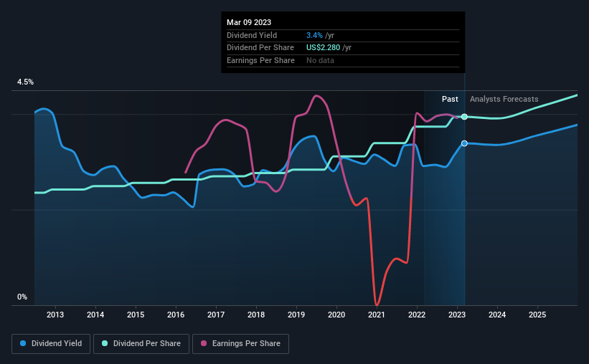The width and height of the screenshot is (589, 364).
Task: Click the 3.4% dividend yield value
Action: [x=314, y=35]
